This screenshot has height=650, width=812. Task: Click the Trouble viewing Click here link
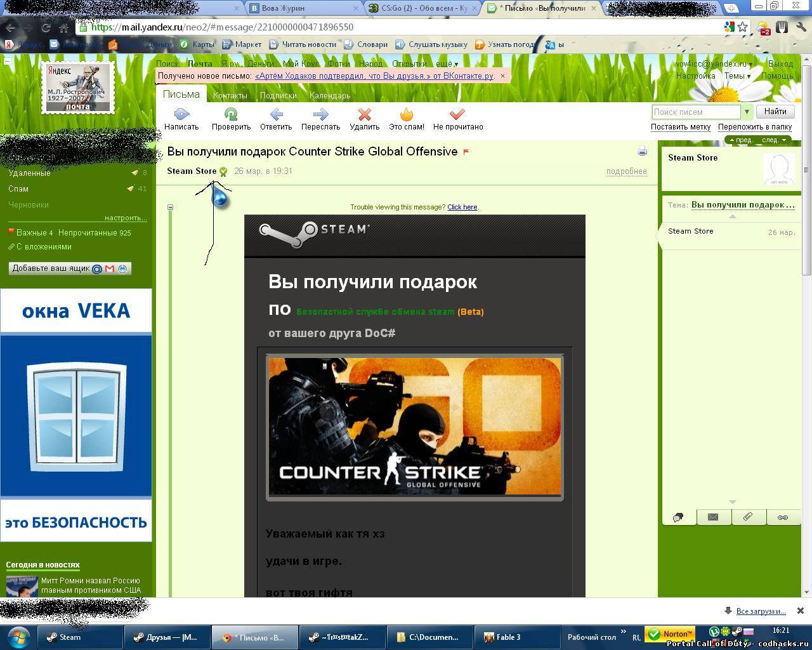(x=462, y=207)
